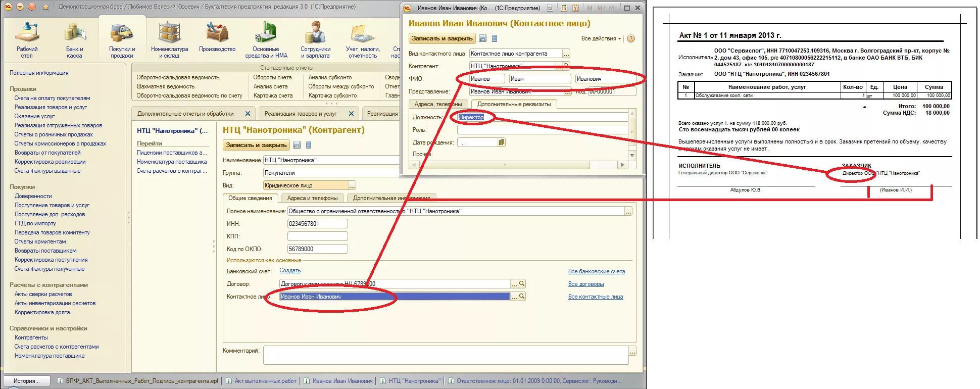Screen dimensions: 980x389
Task: Open the Контактное лицо field magnifier lookup
Action: (522, 297)
